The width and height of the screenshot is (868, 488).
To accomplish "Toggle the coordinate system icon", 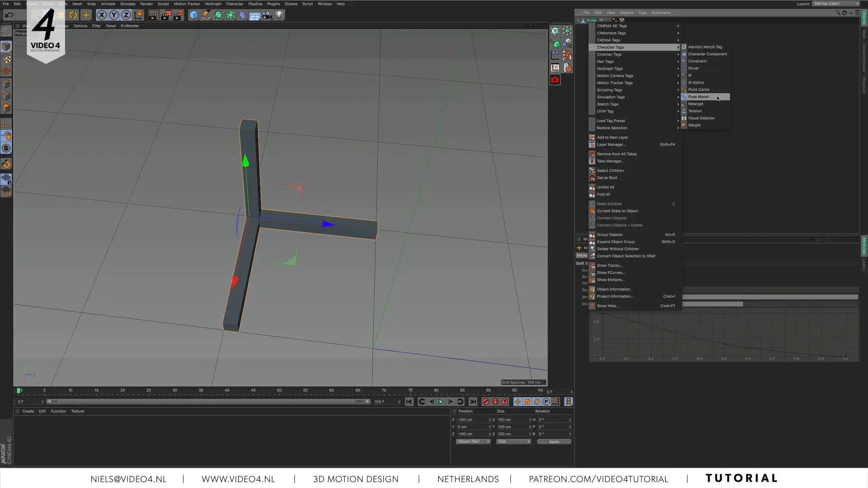I will tap(139, 15).
